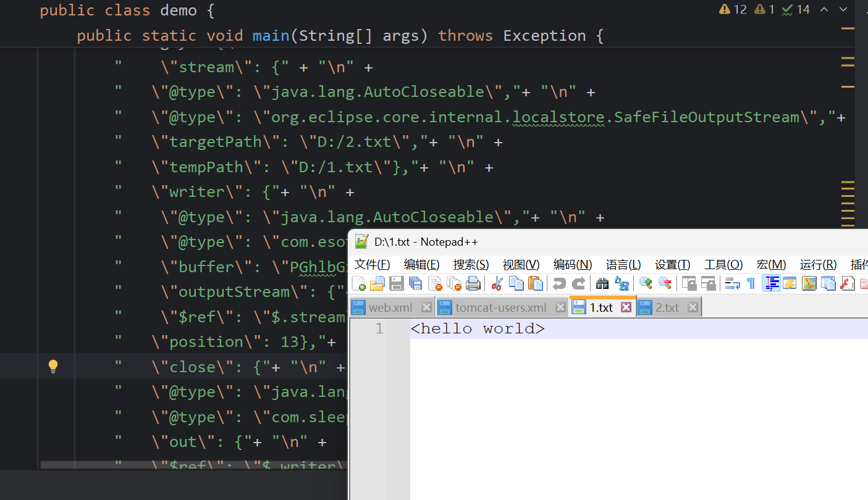Click the Notepad++ title bar app icon
Screen dimensions: 868x500
click(x=362, y=241)
